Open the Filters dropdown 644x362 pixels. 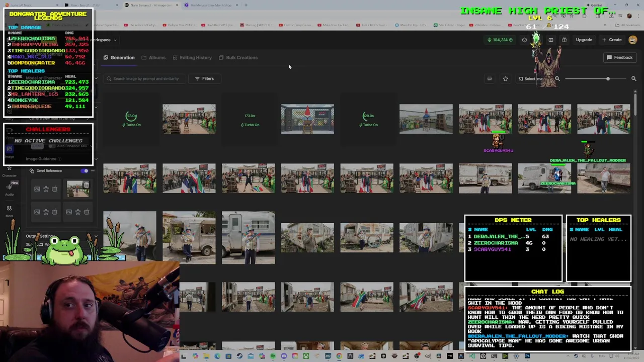click(204, 78)
